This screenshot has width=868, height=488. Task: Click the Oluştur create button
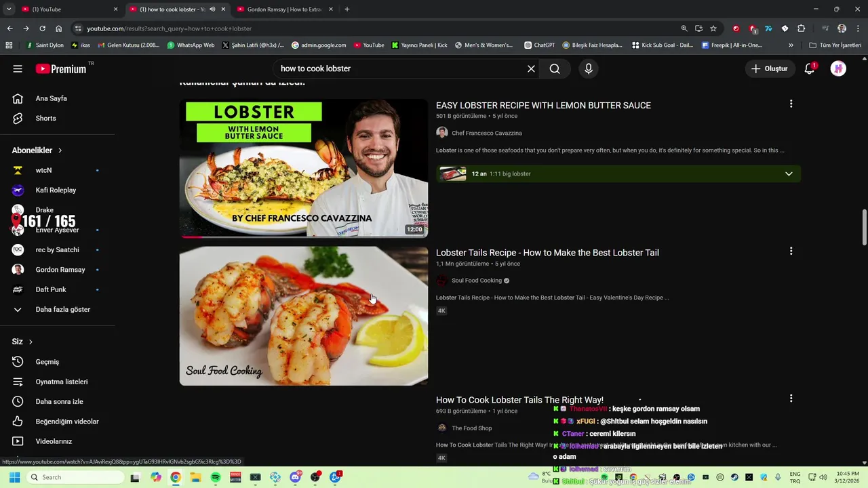tap(770, 68)
